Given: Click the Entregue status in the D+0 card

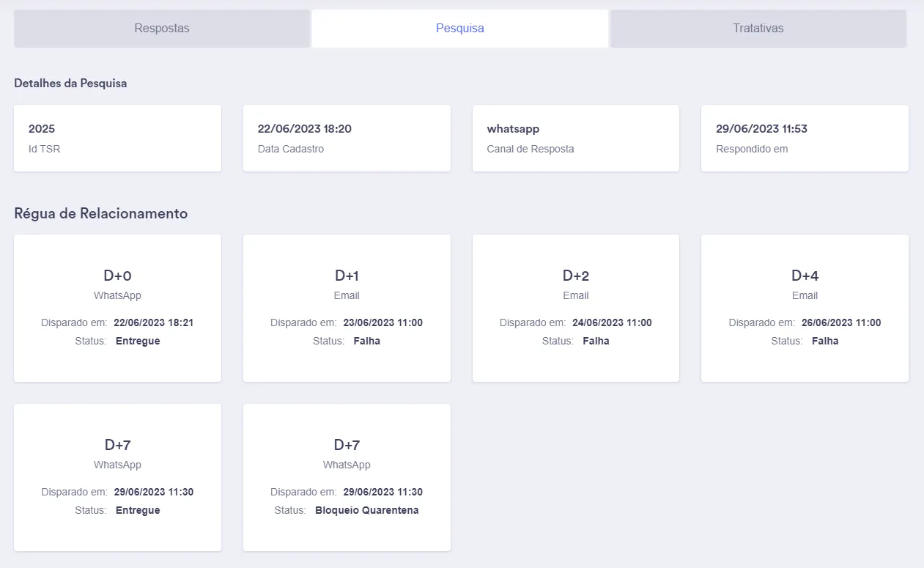Looking at the screenshot, I should pos(138,341).
